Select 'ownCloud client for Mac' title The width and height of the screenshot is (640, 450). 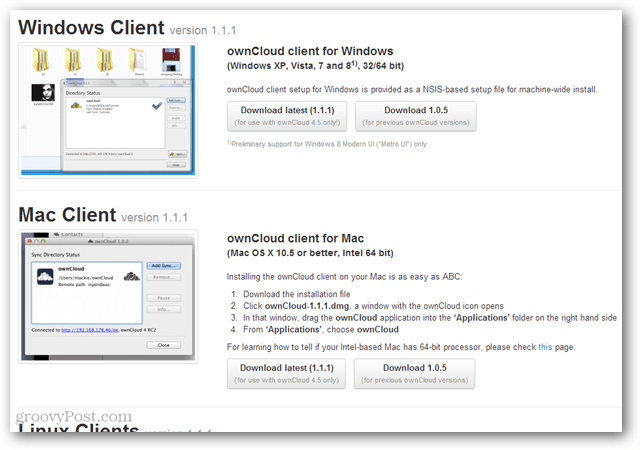295,238
